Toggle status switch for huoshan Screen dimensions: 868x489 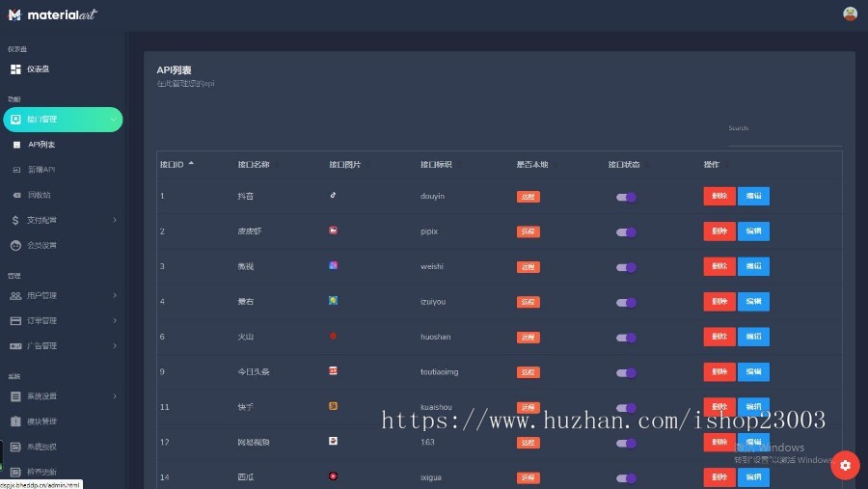tap(626, 338)
